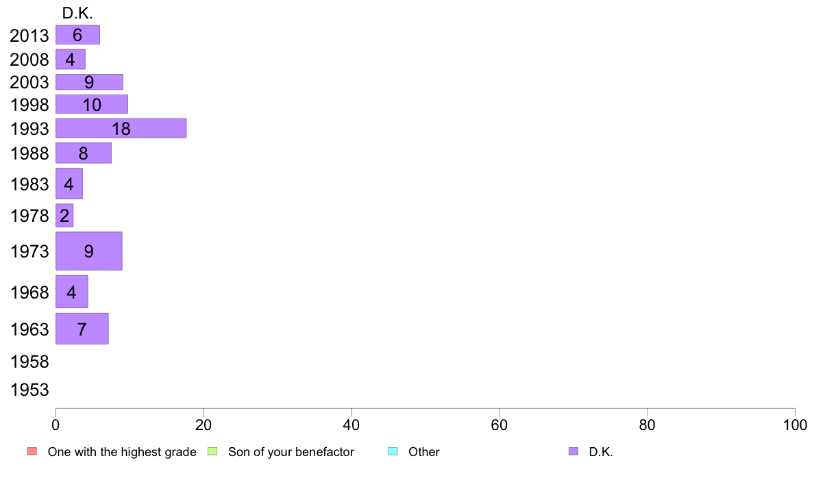Click the green 'Son of your benefactor' legend swatch
Screen dimensions: 814x504
212,451
